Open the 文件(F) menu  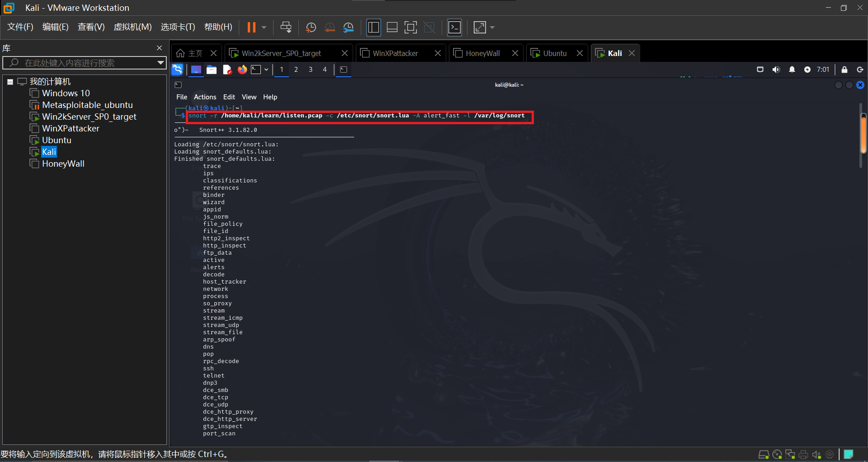click(20, 27)
